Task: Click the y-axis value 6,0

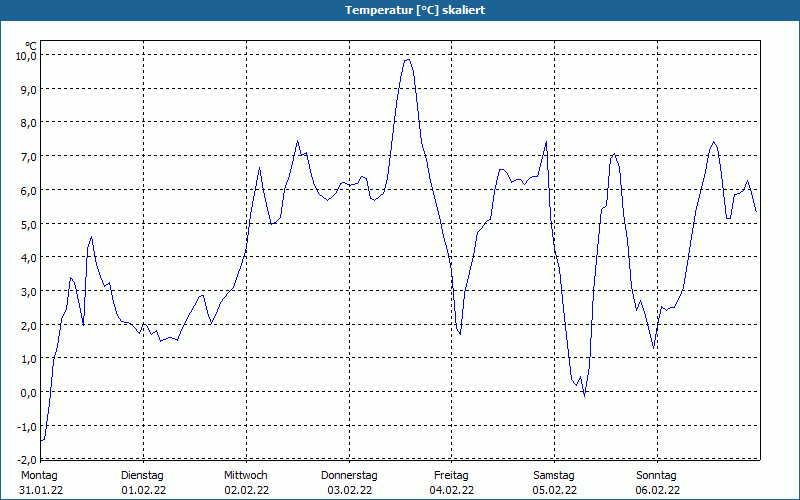Action: (x=29, y=191)
